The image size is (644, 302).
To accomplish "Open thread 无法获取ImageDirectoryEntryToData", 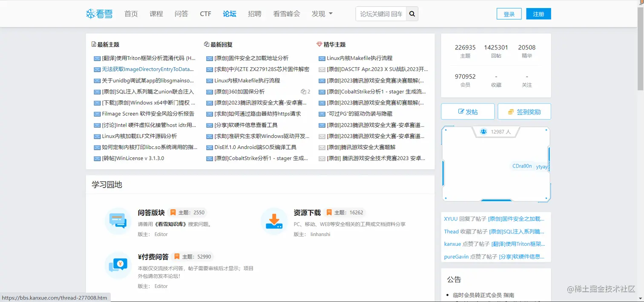I will point(148,69).
